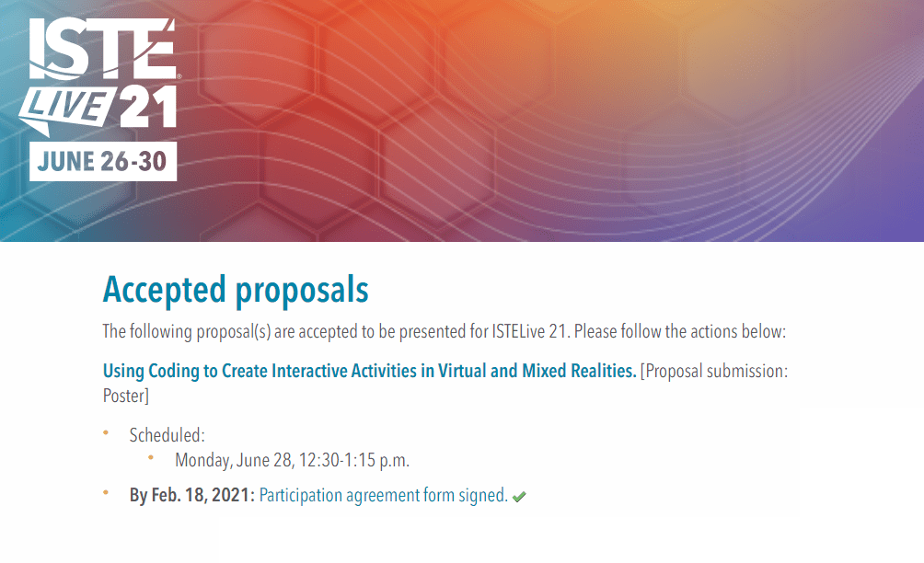Image resolution: width=924 pixels, height=563 pixels.
Task: Click the By Feb. 18, 2021 deadline text
Action: [x=191, y=495]
